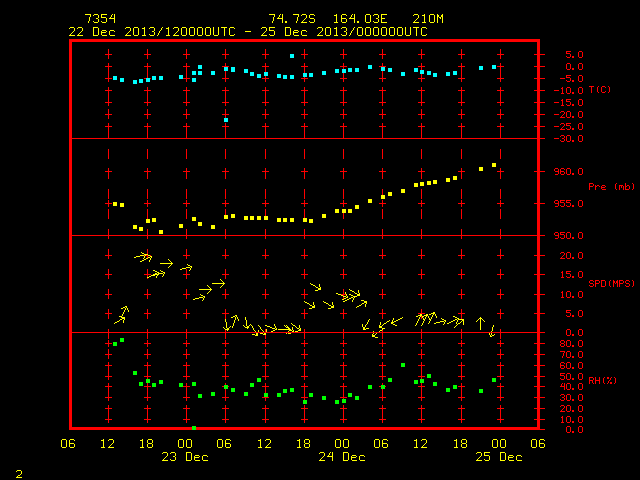Viewport: 640px width, 480px height.
Task: Select the 23 Dec date label
Action: [x=185, y=457]
